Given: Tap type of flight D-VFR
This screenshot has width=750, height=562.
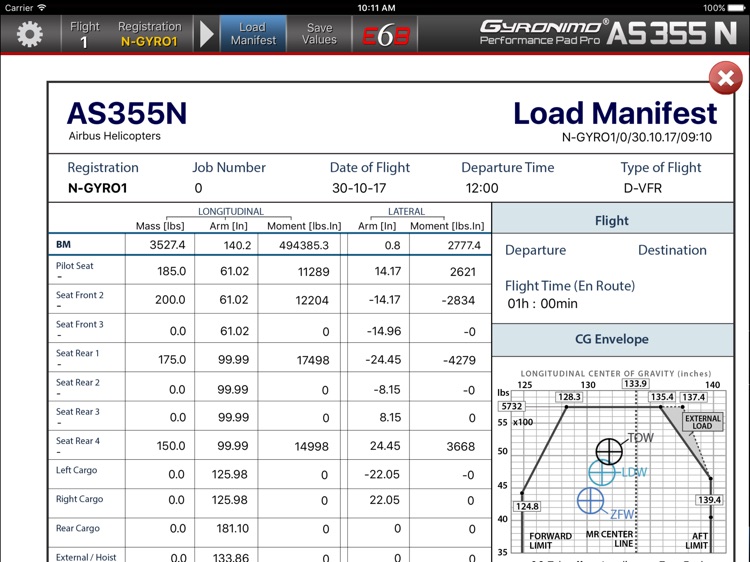Looking at the screenshot, I should click(x=642, y=188).
